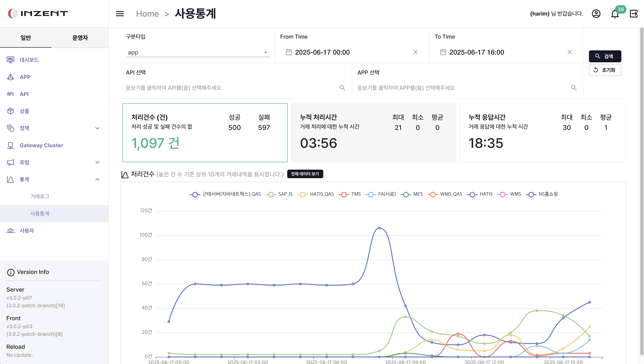Open the user profile icon
Image resolution: width=644 pixels, height=364 pixels.
[596, 13]
